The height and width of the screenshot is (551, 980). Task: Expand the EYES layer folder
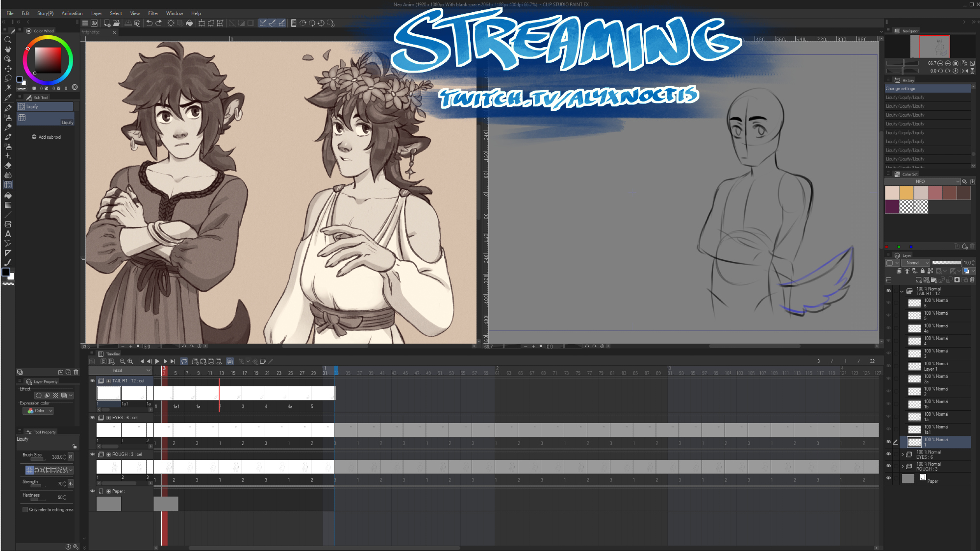[x=903, y=454]
